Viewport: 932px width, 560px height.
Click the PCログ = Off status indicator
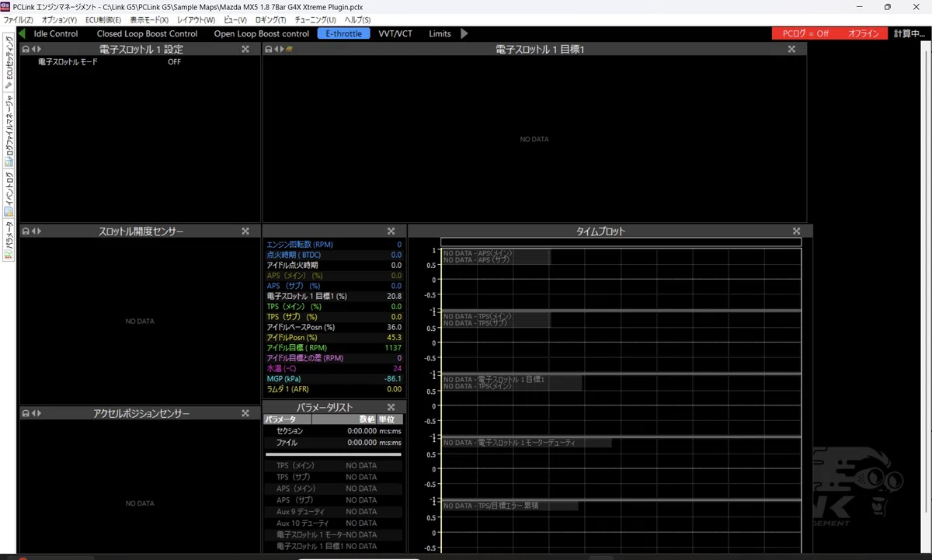tap(805, 33)
